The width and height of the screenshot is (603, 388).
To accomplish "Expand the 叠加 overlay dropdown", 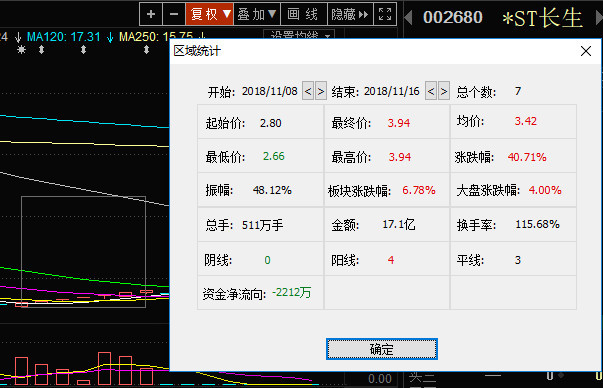I will 257,14.
